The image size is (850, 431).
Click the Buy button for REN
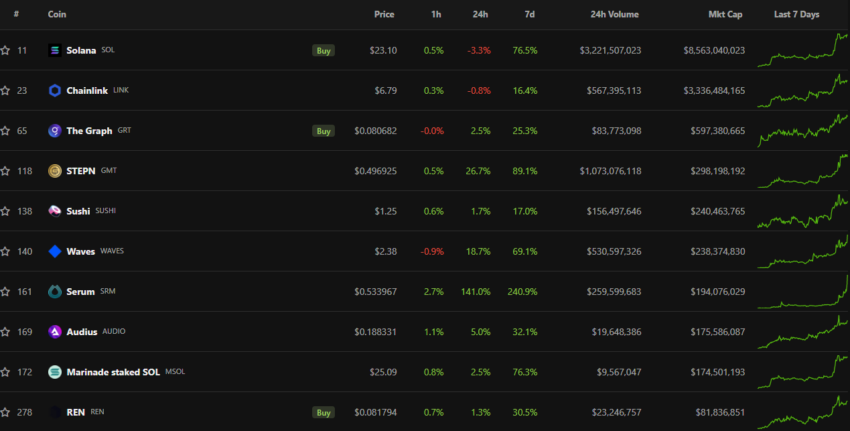coord(323,412)
